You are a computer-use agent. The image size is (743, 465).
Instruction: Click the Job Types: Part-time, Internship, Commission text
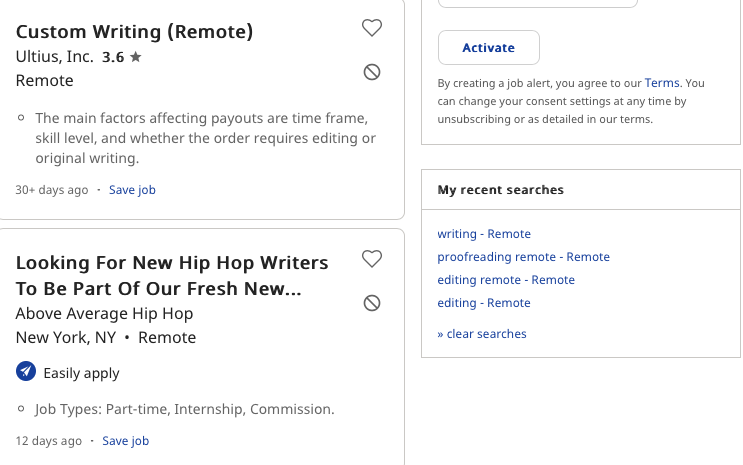tap(184, 409)
